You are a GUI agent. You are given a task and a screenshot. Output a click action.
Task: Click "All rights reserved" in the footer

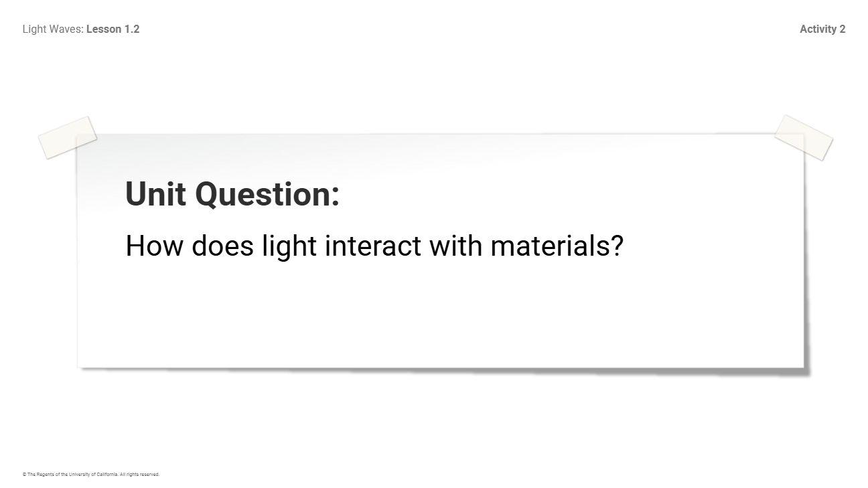pyautogui.click(x=139, y=475)
